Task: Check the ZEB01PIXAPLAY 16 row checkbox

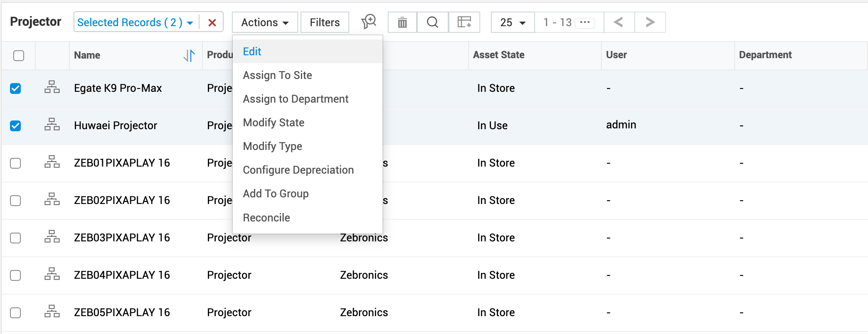Action: [16, 163]
